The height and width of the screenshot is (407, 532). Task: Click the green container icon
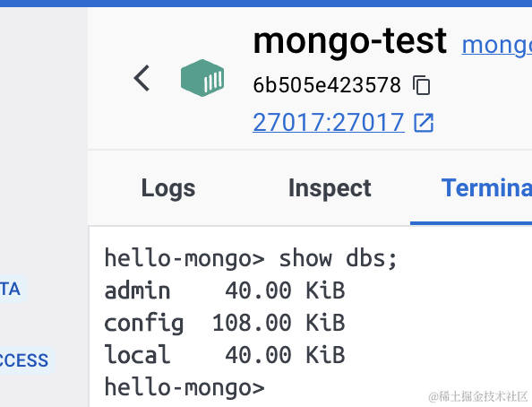pyautogui.click(x=202, y=78)
